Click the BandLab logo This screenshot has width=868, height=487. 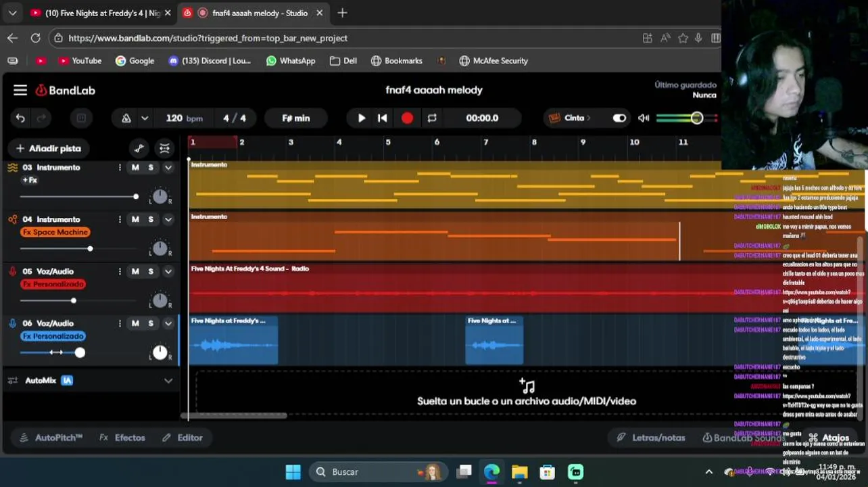(65, 90)
